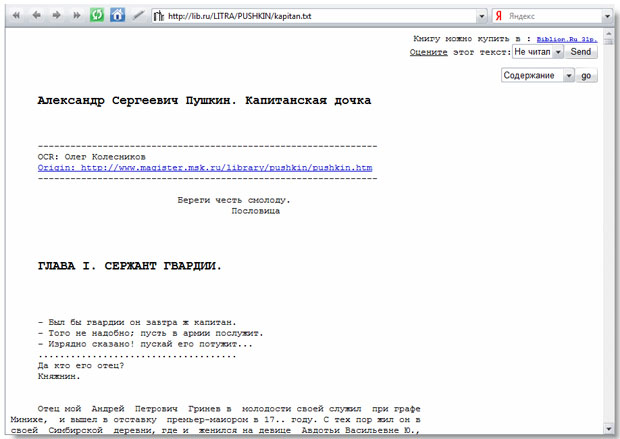Click the site icon in address bar

(x=159, y=16)
